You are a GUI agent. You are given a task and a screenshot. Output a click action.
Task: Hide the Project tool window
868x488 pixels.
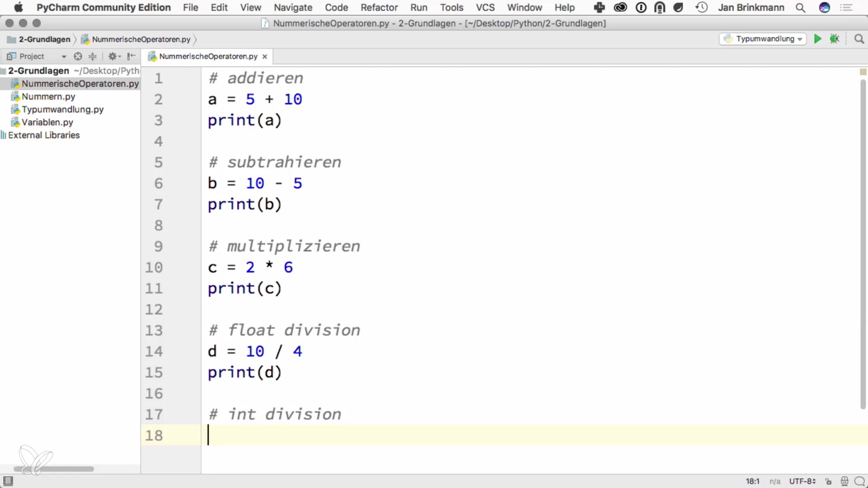[131, 56]
